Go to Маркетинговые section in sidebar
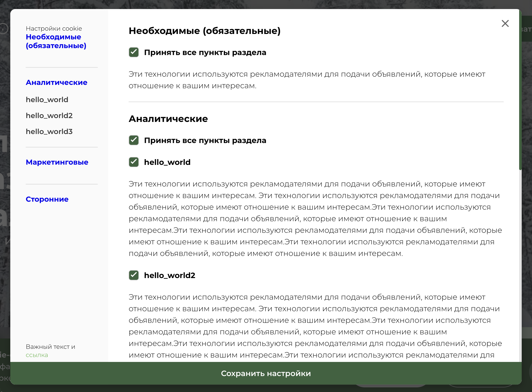 (57, 162)
